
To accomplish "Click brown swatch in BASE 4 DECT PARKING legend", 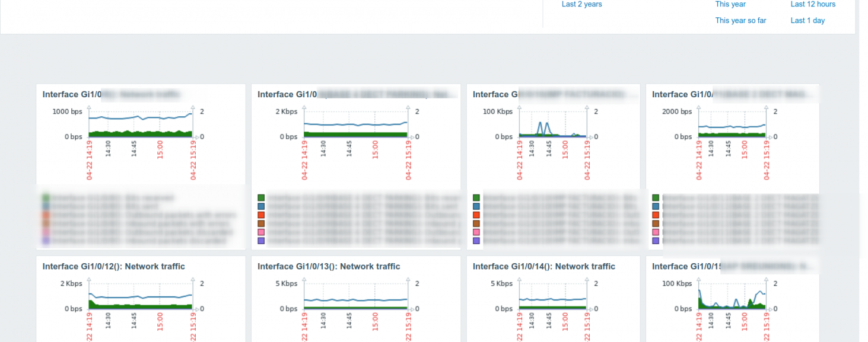I will tap(261, 223).
